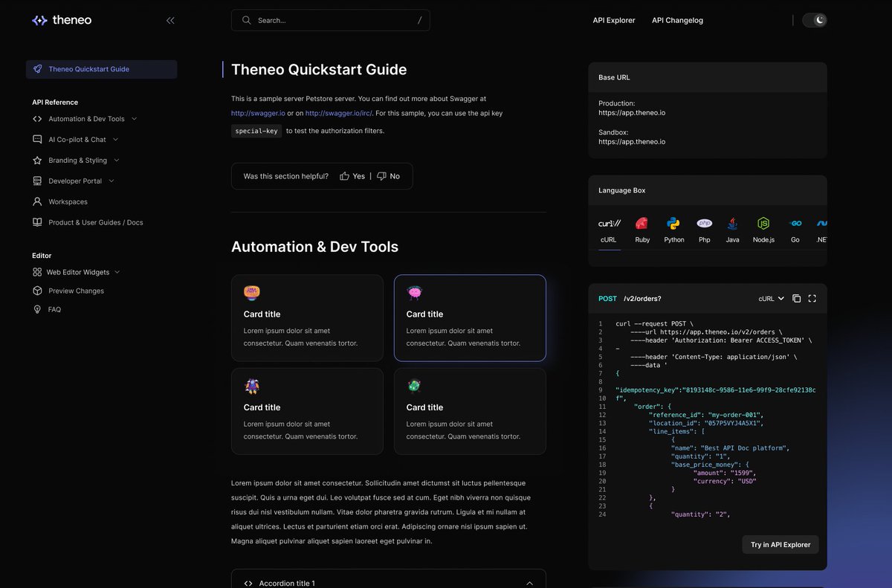Screen dimensions: 892x588
Task: Click the search magnifier icon
Action: tap(246, 20)
